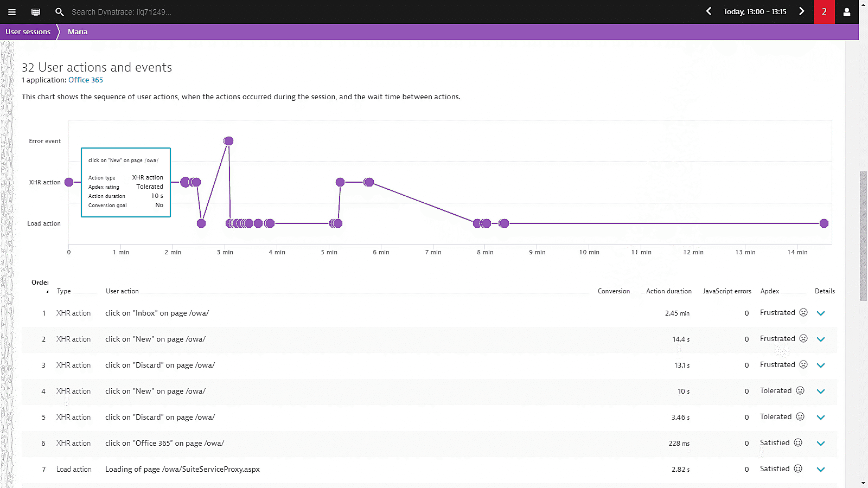Change the Today, 13:00 - 13:15 timeframe
This screenshot has width=868, height=488.
coord(755,11)
